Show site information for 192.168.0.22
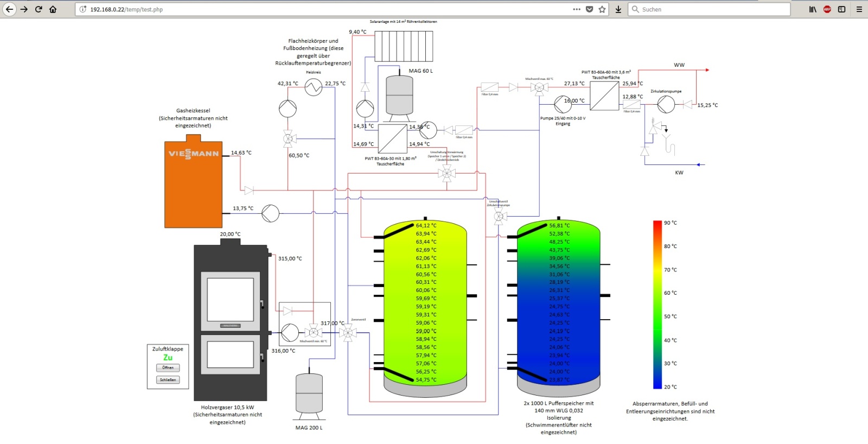868x444 pixels. pos(83,9)
